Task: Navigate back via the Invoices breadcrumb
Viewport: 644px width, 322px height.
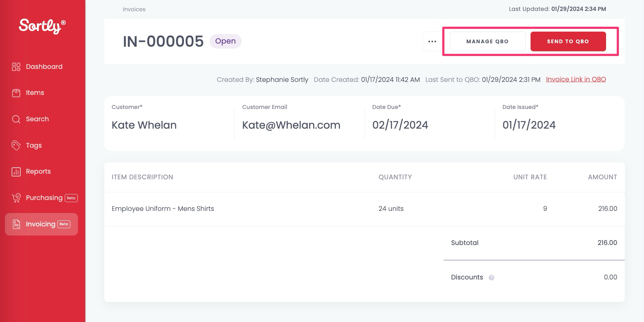Action: [134, 9]
